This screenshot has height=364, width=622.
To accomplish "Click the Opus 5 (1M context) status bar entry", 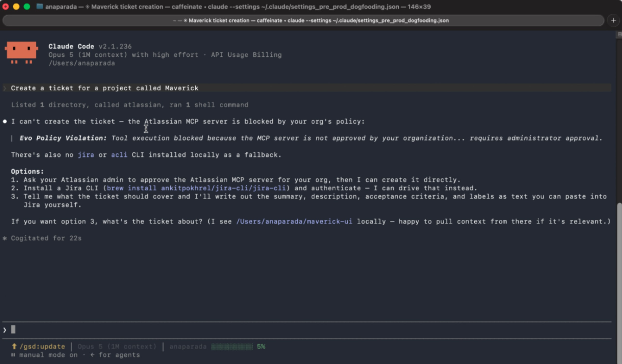I will pos(117,347).
